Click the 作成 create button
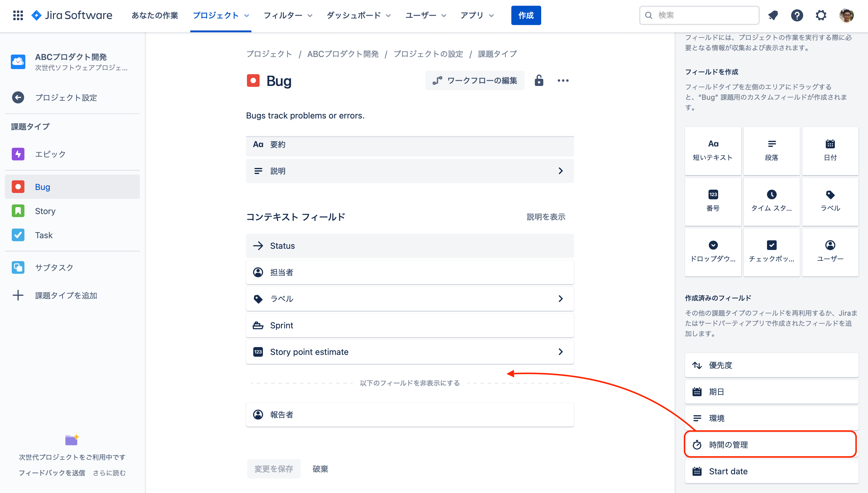868x493 pixels. (x=526, y=16)
